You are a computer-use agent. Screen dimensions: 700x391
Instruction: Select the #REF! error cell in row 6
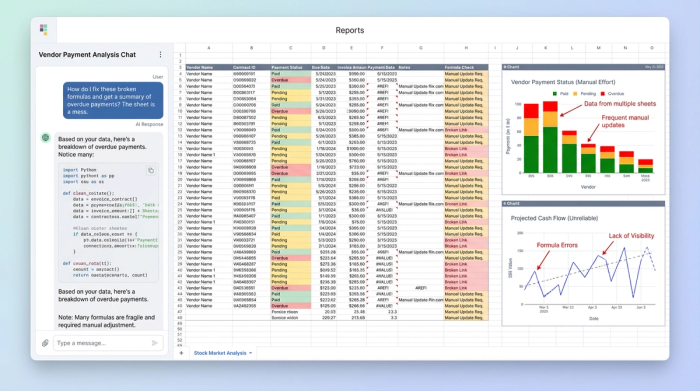coord(382,86)
